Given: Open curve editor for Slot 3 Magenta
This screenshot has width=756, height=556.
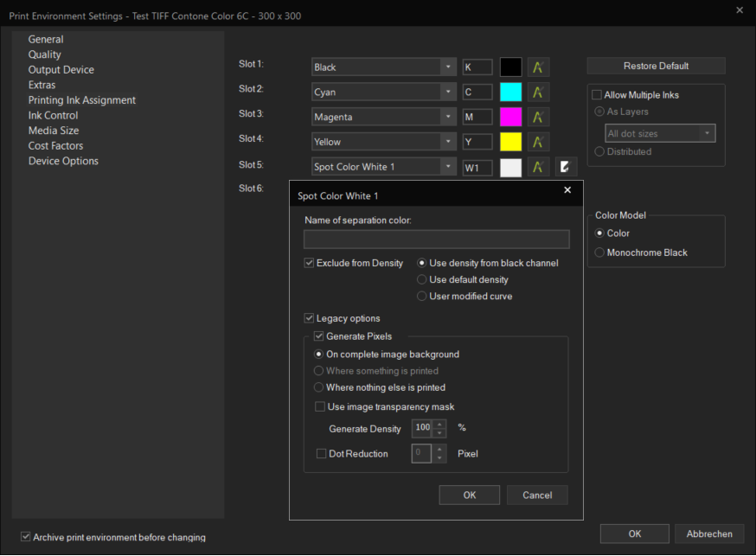Looking at the screenshot, I should [538, 117].
